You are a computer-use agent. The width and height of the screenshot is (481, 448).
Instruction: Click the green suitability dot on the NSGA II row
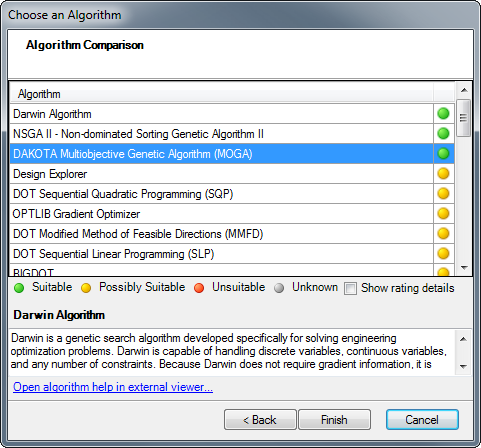point(443,134)
